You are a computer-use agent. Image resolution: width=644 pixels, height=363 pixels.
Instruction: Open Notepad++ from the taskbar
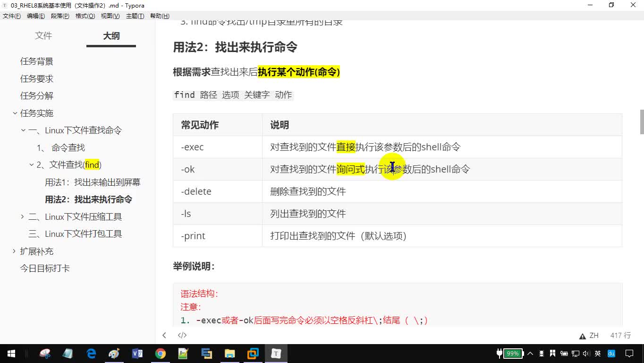point(183,354)
